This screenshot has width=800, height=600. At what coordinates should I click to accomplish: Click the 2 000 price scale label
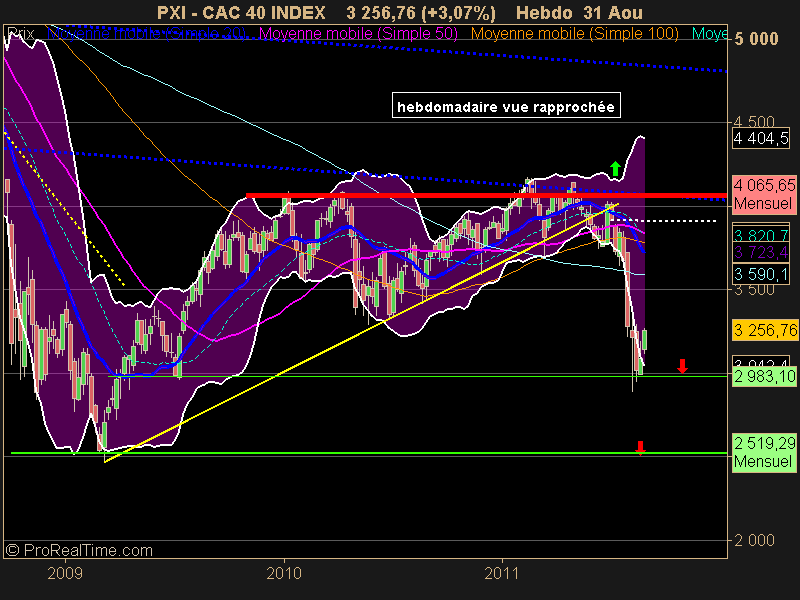tap(754, 540)
